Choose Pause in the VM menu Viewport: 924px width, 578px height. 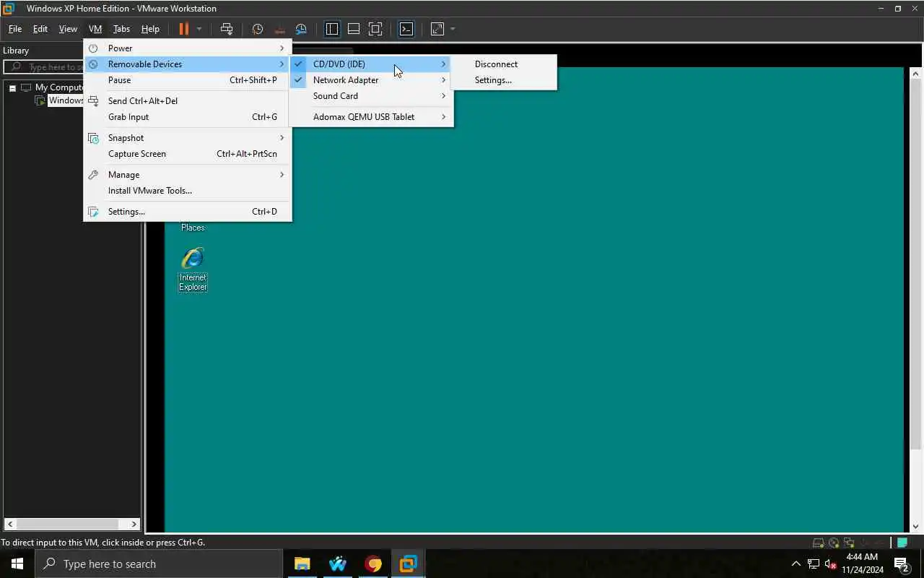point(188,79)
